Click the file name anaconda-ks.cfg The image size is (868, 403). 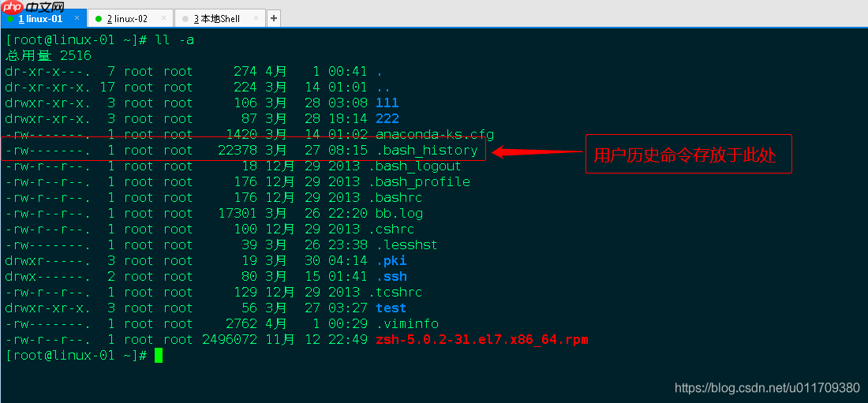click(435, 135)
